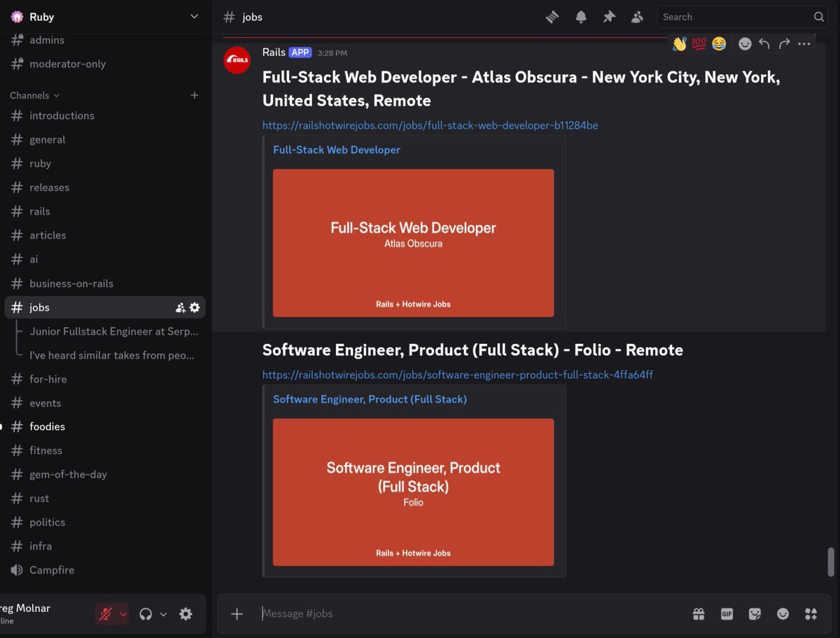Click the Full-Stack Web Developer embed title
This screenshot has height=638, width=840.
coord(337,150)
